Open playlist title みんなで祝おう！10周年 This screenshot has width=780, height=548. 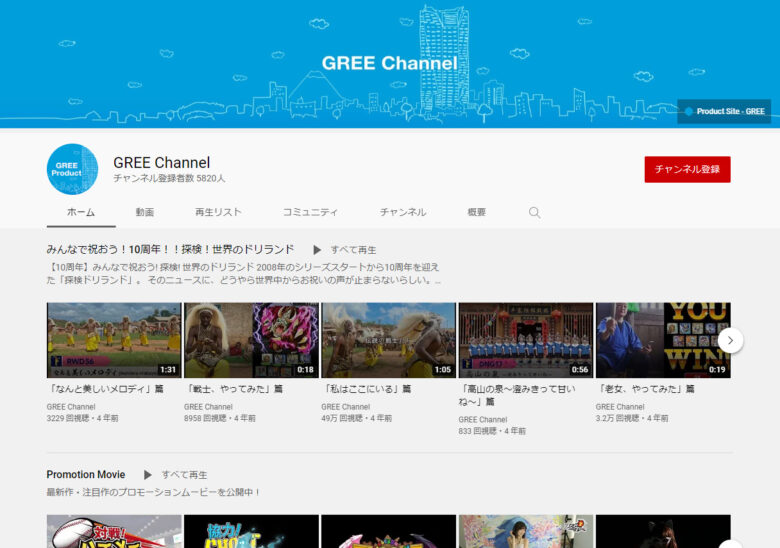pos(170,250)
